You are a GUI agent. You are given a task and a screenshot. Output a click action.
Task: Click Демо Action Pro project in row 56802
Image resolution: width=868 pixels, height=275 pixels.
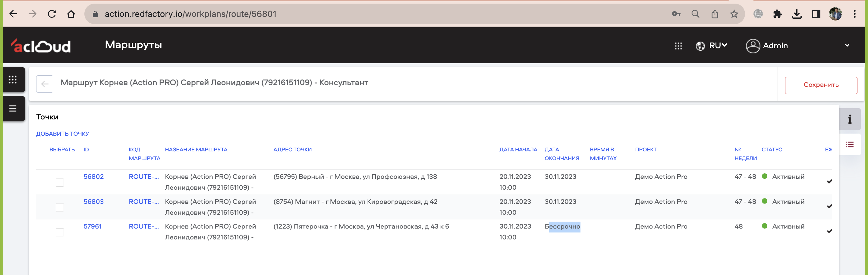661,177
